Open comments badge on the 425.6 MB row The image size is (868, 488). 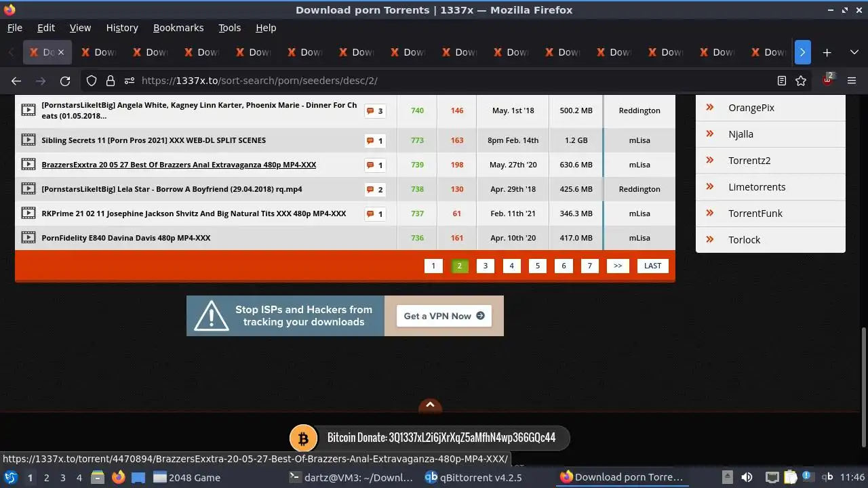[375, 189]
